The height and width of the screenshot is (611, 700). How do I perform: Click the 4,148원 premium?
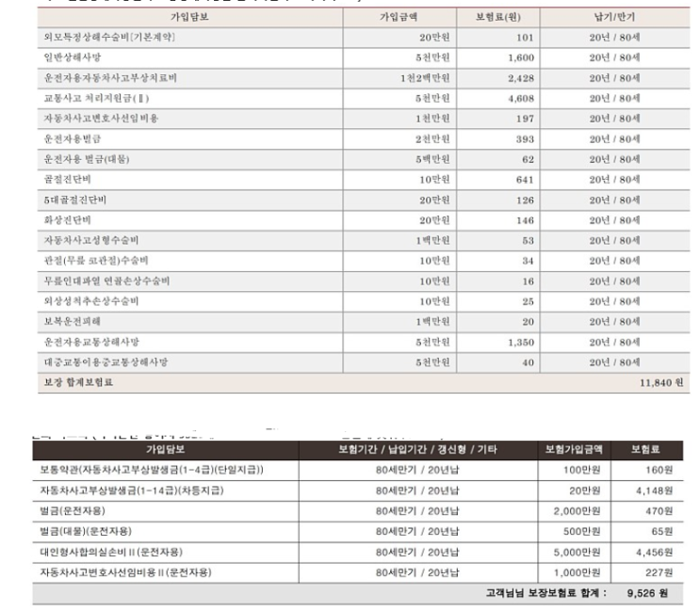coord(655,490)
